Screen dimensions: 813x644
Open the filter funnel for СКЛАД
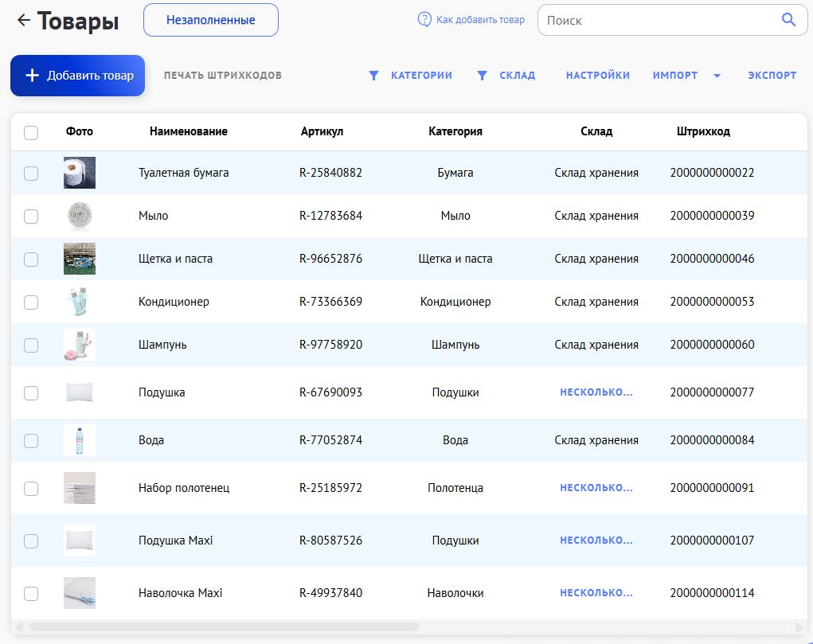coord(481,75)
